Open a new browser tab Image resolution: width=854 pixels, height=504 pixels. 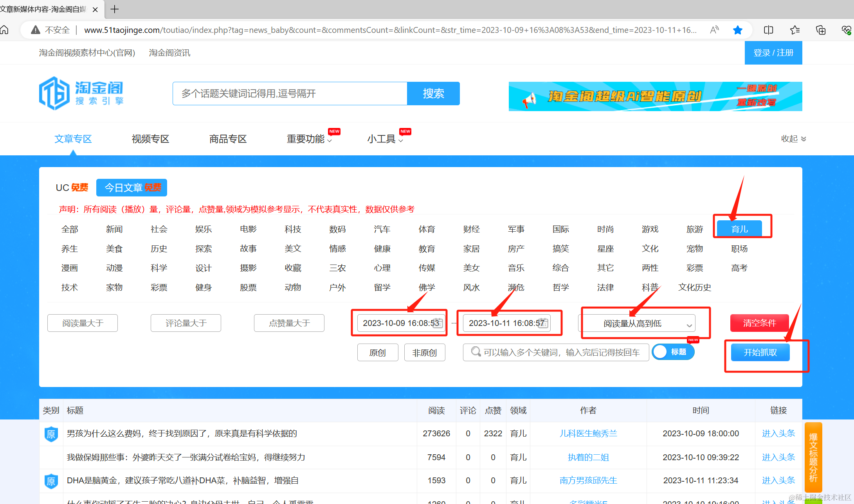115,9
